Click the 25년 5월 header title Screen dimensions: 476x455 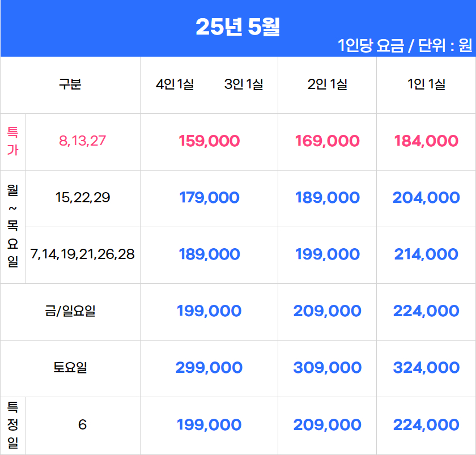coord(237,27)
